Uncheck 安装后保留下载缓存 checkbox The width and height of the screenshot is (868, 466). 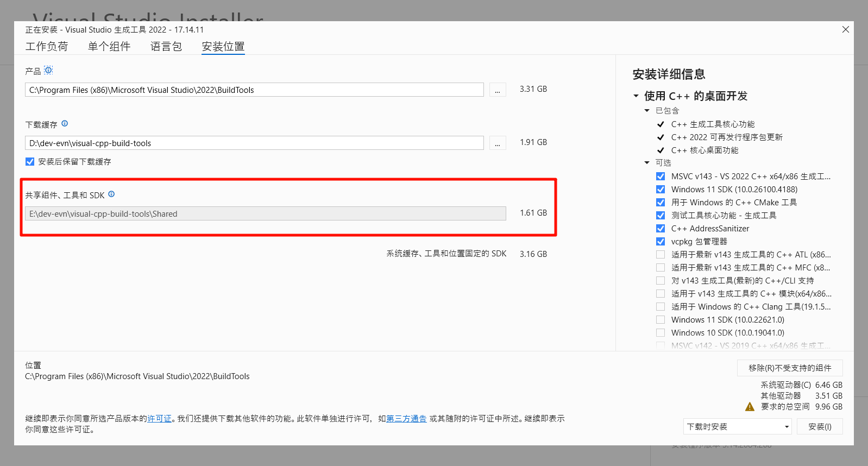pos(30,161)
